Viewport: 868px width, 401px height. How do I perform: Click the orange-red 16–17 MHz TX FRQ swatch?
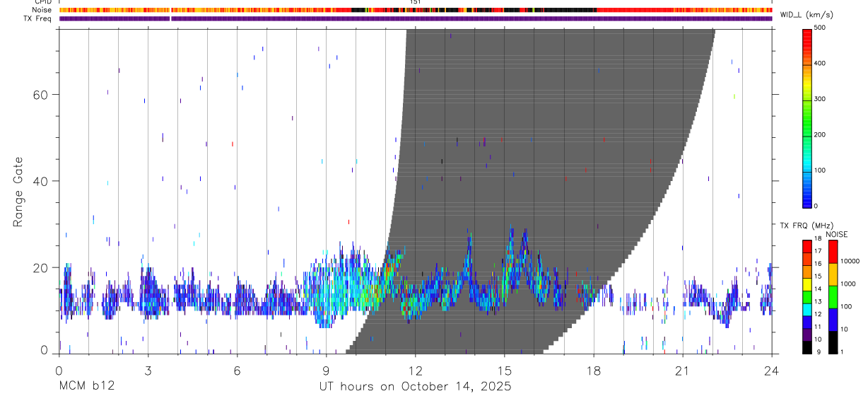(807, 258)
